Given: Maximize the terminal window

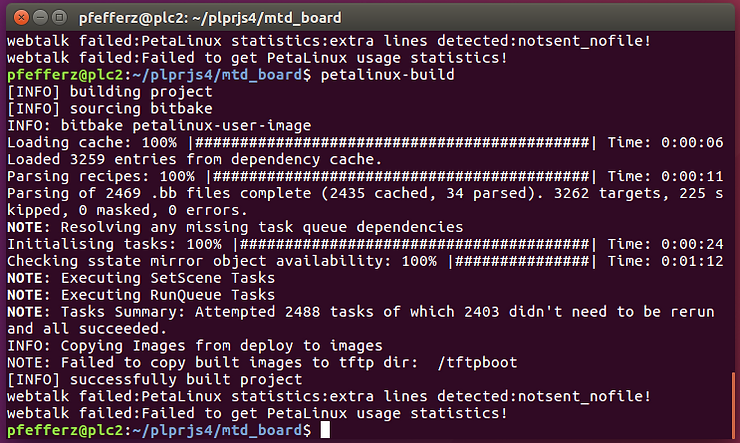Looking at the screenshot, I should pyautogui.click(x=59, y=17).
